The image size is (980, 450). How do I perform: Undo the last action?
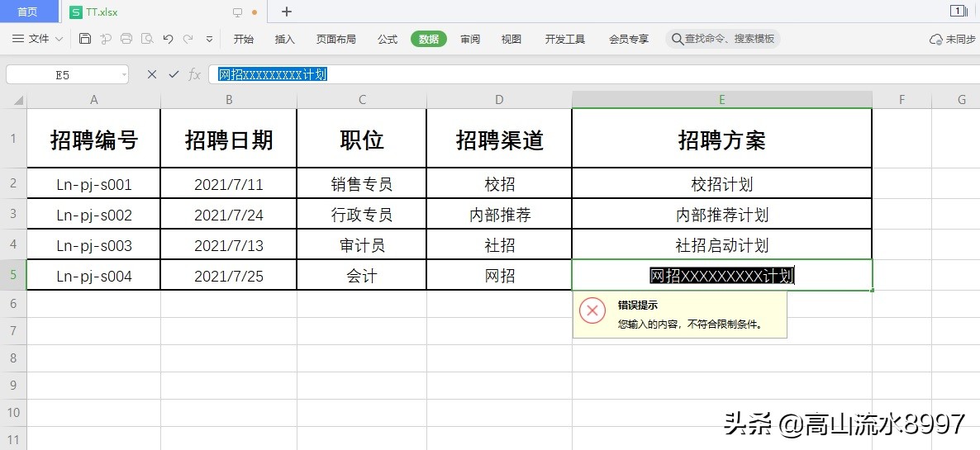point(168,39)
